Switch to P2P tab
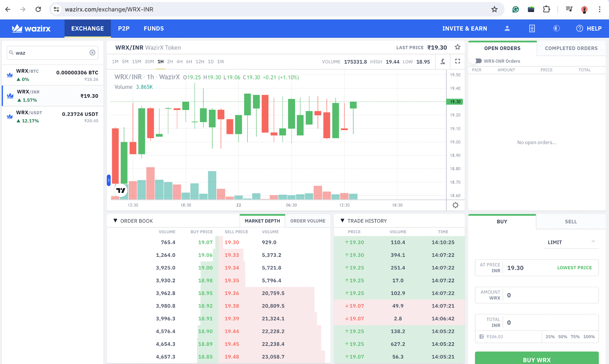 pyautogui.click(x=124, y=29)
